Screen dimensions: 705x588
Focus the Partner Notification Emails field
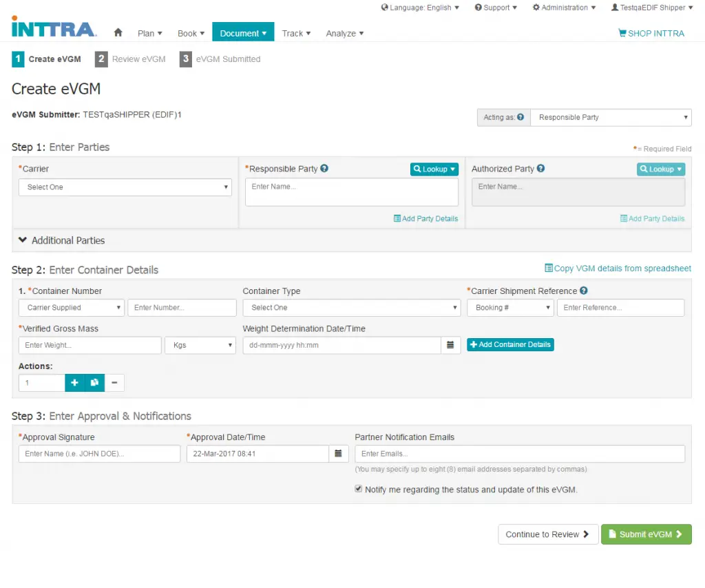[x=520, y=454]
